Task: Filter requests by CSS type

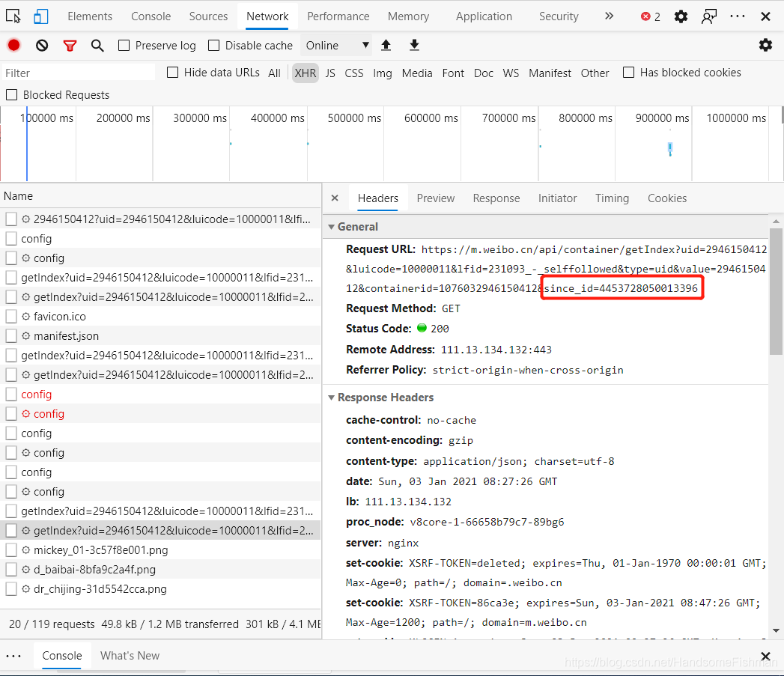Action: [x=354, y=73]
